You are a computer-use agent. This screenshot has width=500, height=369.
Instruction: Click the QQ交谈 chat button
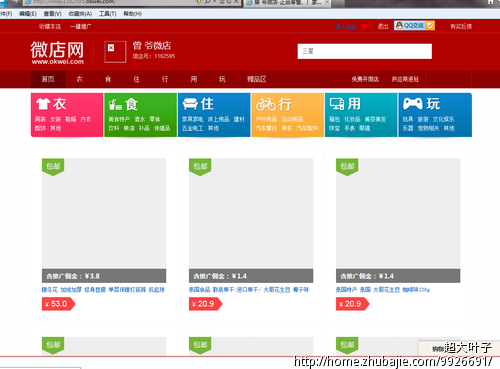tap(414, 25)
